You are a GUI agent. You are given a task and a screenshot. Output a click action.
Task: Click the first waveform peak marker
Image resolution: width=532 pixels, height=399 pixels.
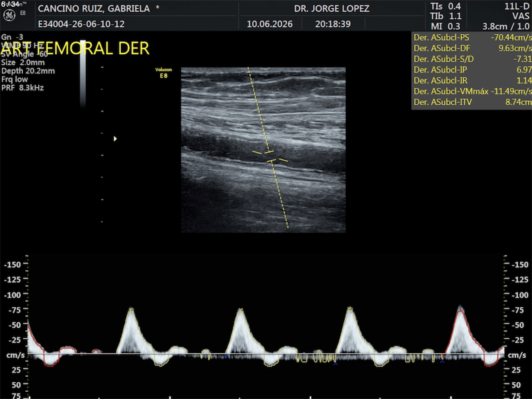pyautogui.click(x=131, y=309)
